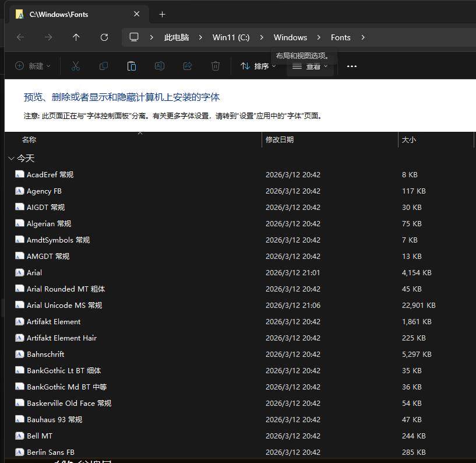Select the Bahnschrift font icon

click(x=19, y=354)
